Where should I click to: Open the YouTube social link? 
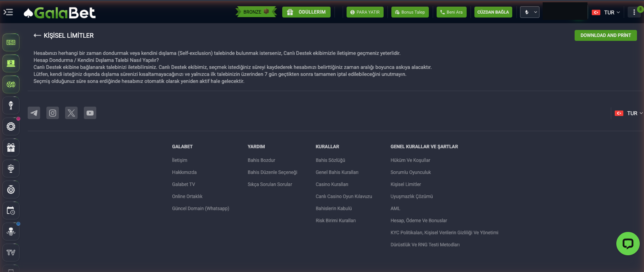click(x=90, y=113)
